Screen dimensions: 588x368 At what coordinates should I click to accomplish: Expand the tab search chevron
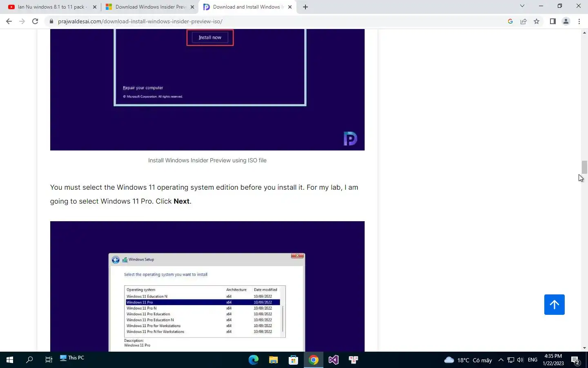pyautogui.click(x=522, y=6)
